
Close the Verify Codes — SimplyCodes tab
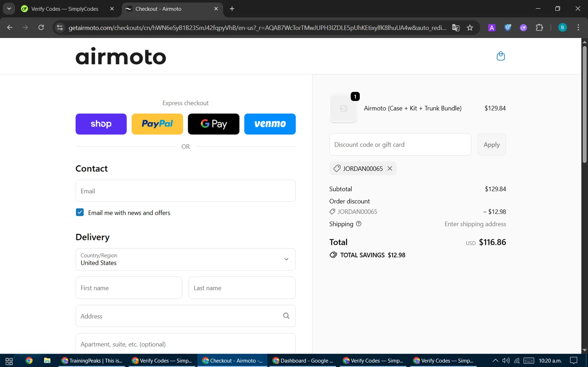tap(112, 9)
